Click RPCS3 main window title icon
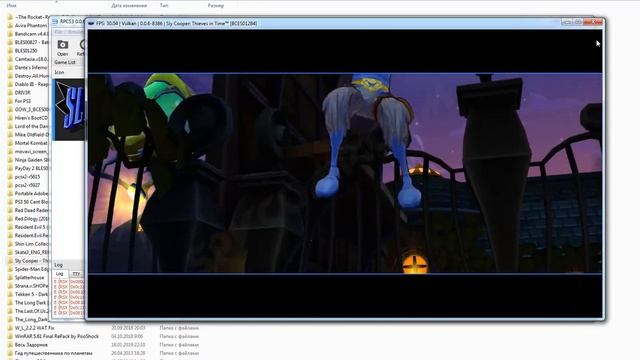Image resolution: width=640 pixels, height=360 pixels. click(x=55, y=21)
